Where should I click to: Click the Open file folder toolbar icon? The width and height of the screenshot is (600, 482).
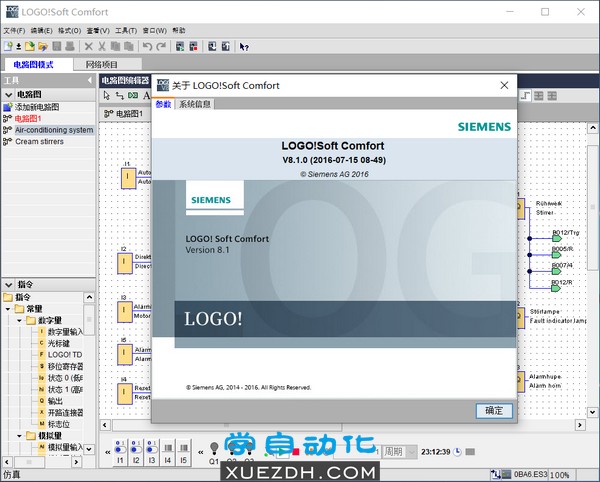tap(29, 46)
